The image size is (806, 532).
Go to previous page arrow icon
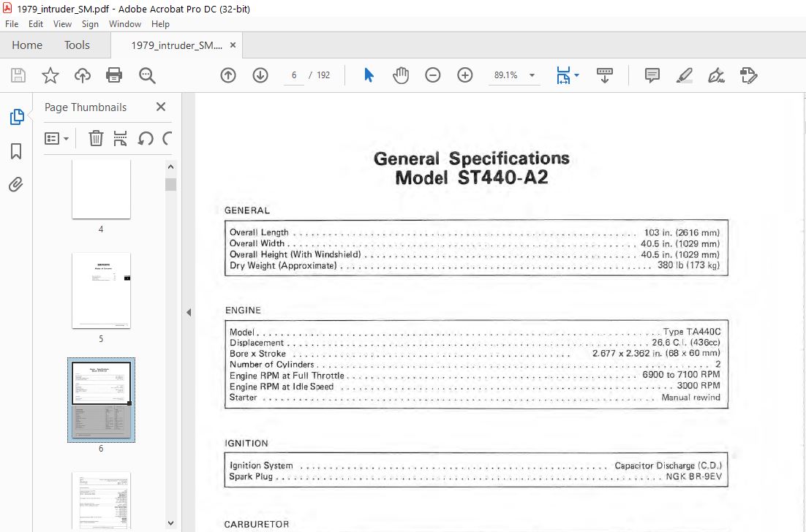click(x=228, y=75)
